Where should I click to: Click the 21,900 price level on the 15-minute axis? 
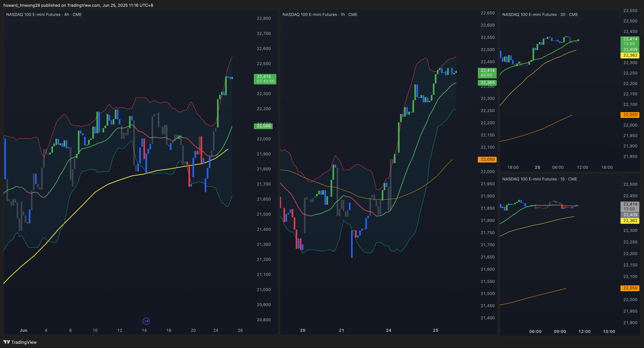[630, 323]
